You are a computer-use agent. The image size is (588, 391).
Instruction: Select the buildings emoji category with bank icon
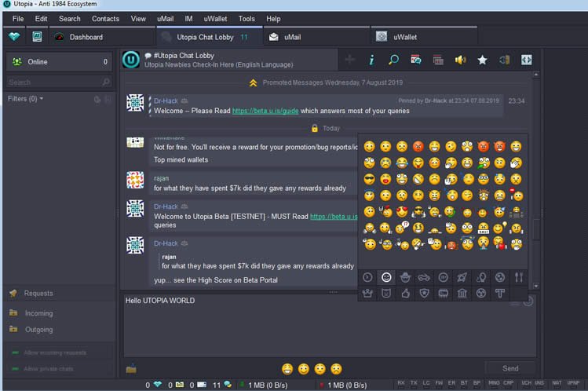tap(462, 294)
